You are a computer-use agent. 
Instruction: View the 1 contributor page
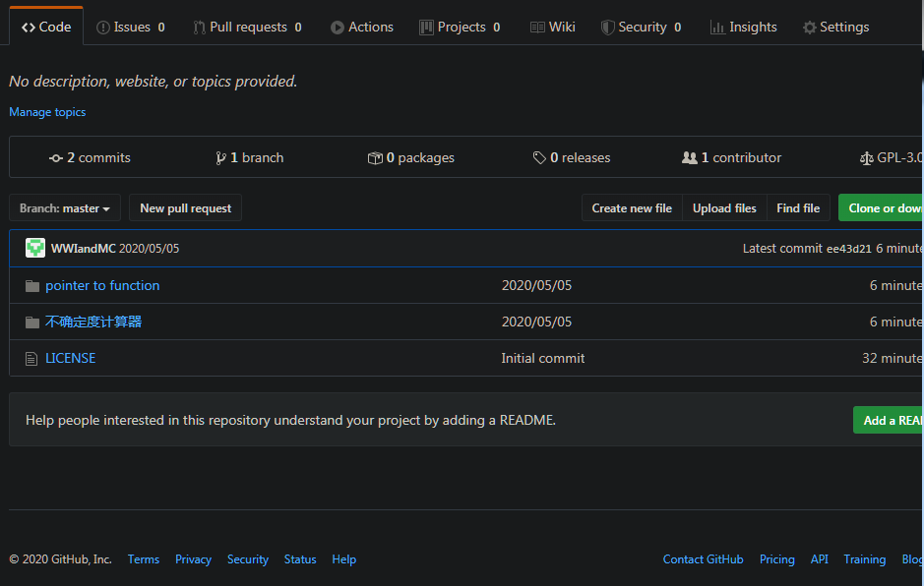click(731, 158)
